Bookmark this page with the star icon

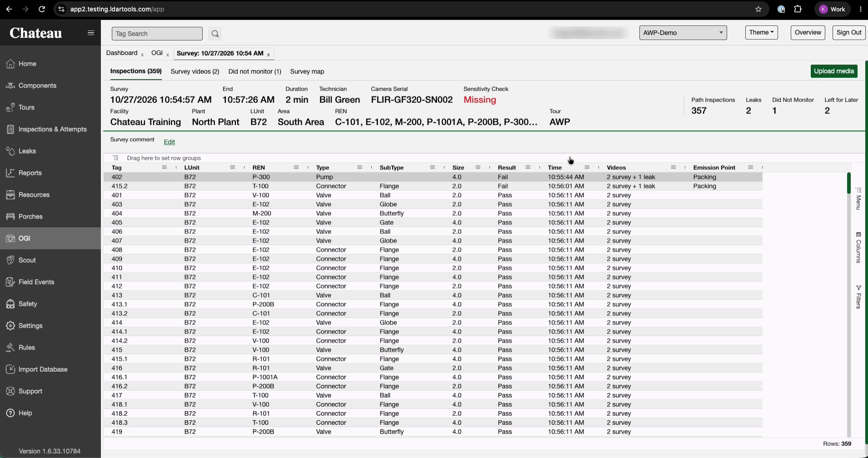tap(758, 9)
